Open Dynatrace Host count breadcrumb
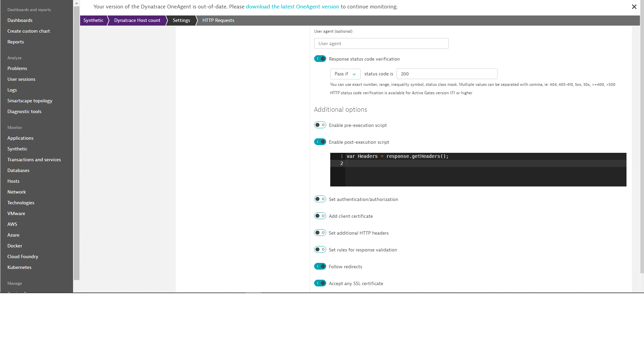Image resolution: width=644 pixels, height=345 pixels. click(x=137, y=21)
